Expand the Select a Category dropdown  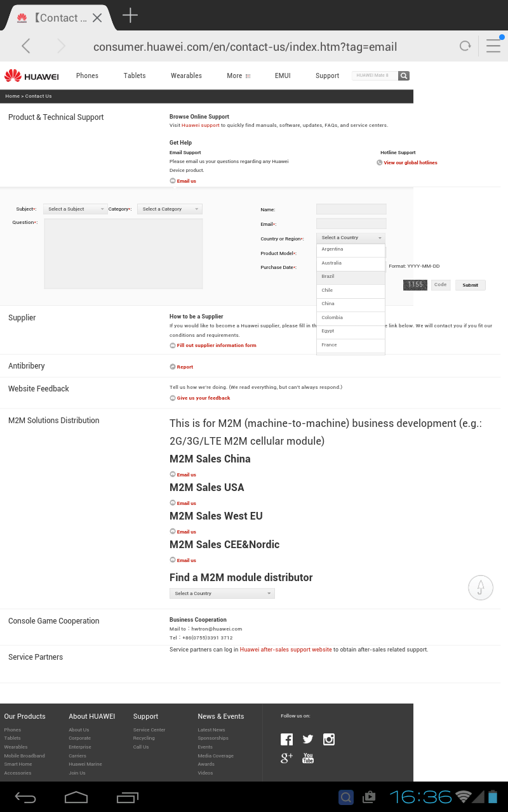[x=170, y=209]
